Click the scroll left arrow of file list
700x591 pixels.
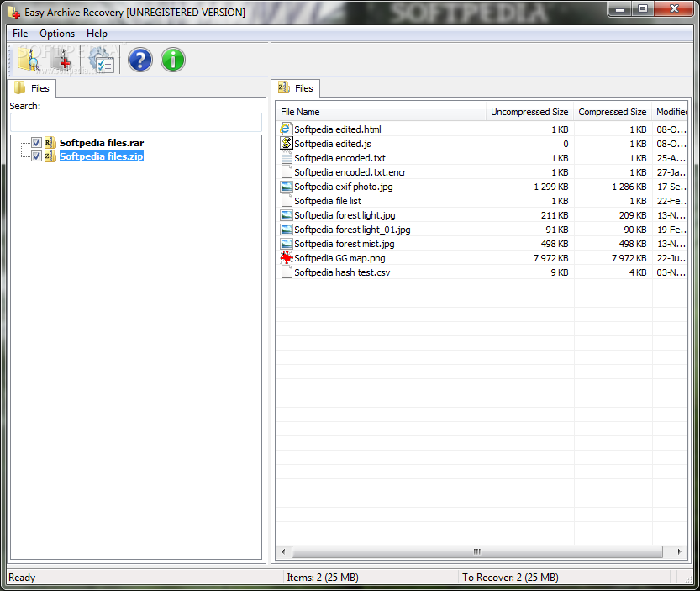pos(283,551)
